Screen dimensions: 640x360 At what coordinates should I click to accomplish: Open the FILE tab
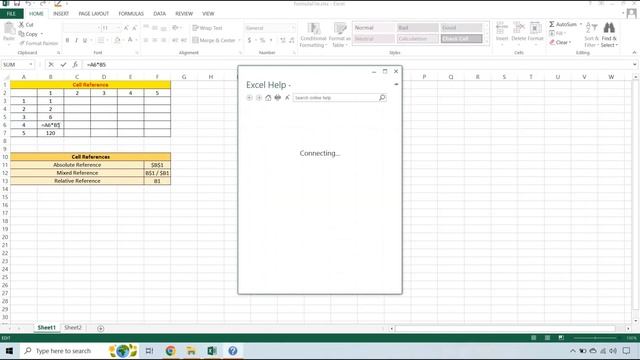point(11,13)
